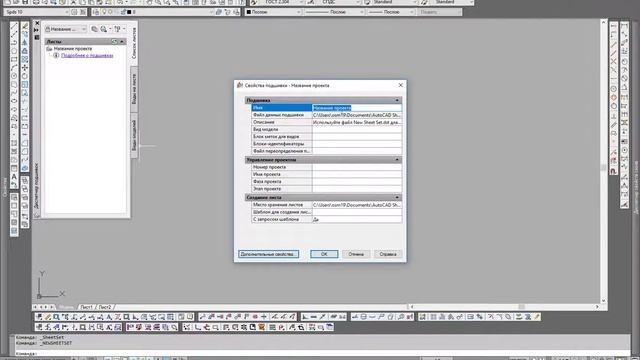The width and height of the screenshot is (640, 360).
Task: Select the Rectangle draw tool
Action: click(14, 60)
